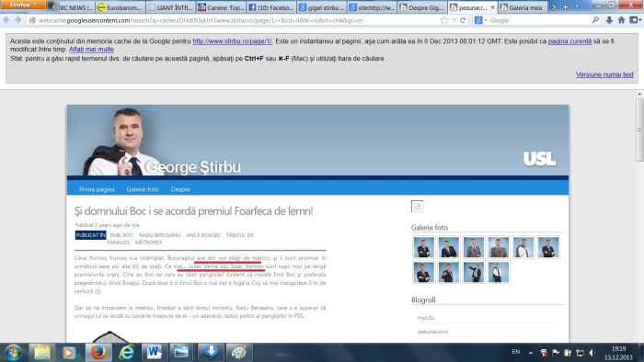Open the article title about Foarfeca de lemn

coord(193,210)
